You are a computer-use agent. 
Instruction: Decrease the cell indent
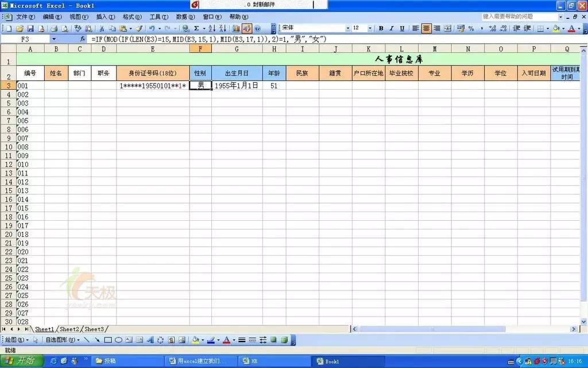pos(516,29)
